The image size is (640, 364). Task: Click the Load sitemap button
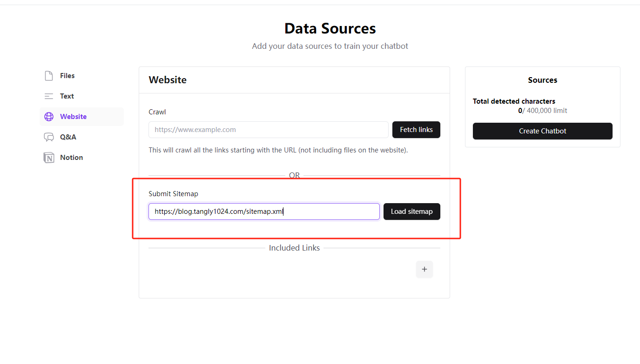point(412,212)
